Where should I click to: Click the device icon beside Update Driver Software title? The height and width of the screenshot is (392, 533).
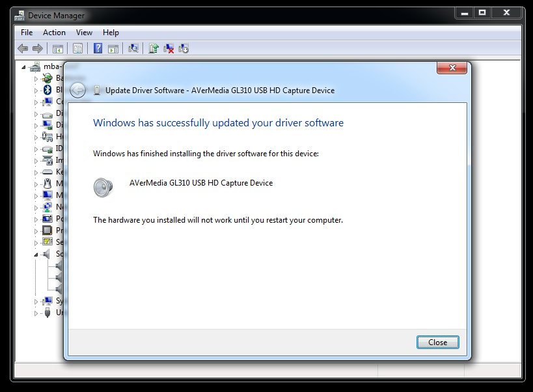click(x=97, y=91)
